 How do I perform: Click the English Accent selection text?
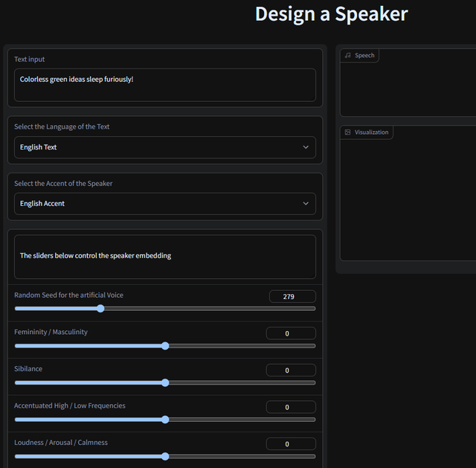click(43, 203)
